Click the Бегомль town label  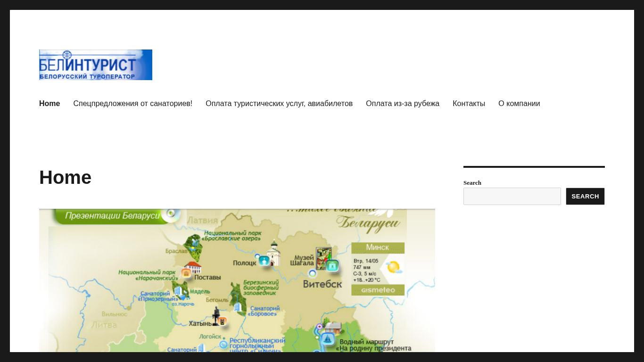tap(217, 300)
